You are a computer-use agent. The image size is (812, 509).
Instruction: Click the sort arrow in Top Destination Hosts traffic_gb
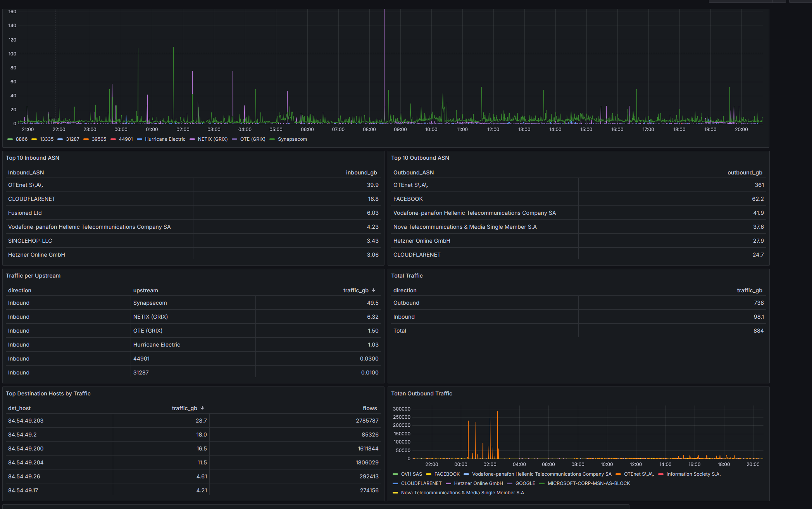click(x=202, y=408)
